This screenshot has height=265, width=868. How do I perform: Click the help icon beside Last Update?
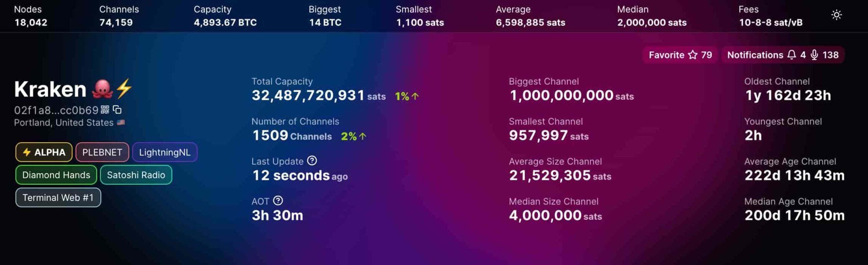312,161
